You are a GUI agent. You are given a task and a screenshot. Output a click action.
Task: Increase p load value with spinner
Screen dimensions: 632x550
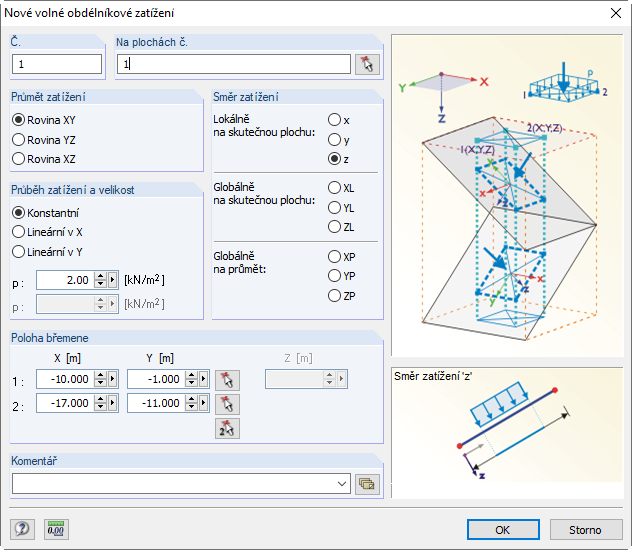(100, 276)
